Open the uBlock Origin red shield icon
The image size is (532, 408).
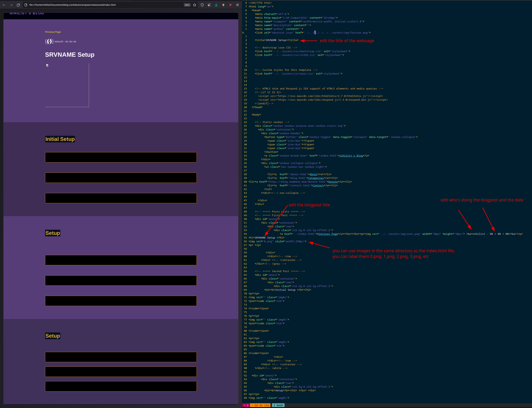click(x=230, y=5)
